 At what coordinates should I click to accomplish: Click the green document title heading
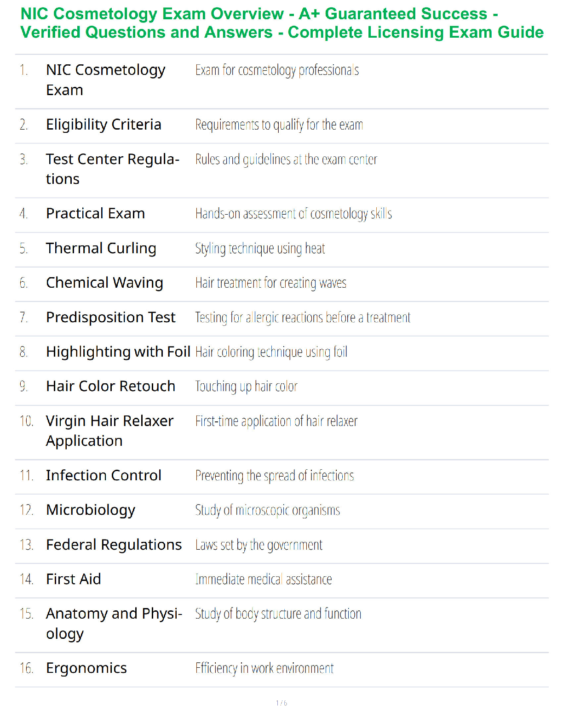tap(281, 23)
